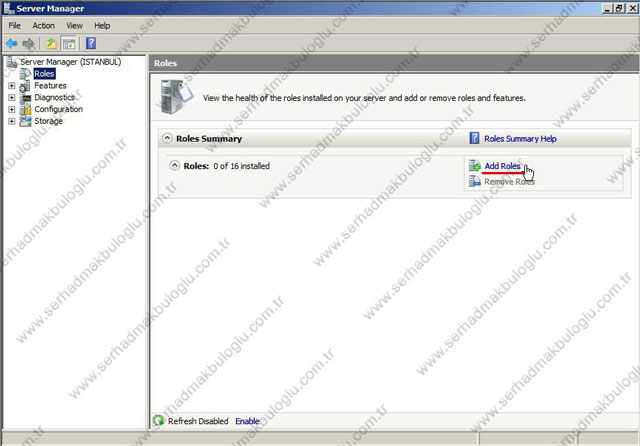This screenshot has width=640, height=446.
Task: Click the Diagnostics node icon
Action: tap(26, 98)
